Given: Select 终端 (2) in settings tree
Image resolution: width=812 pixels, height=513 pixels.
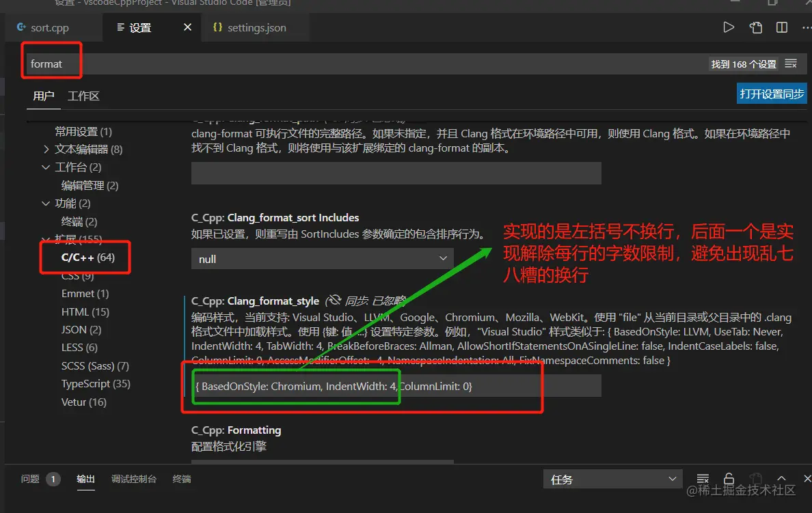Looking at the screenshot, I should tap(79, 221).
